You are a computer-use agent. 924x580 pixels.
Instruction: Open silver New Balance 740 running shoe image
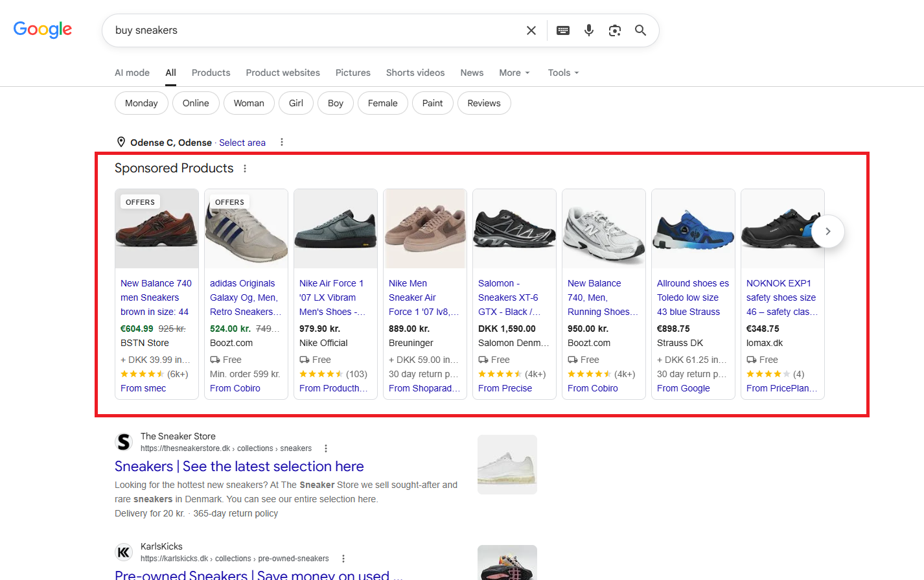coord(604,229)
